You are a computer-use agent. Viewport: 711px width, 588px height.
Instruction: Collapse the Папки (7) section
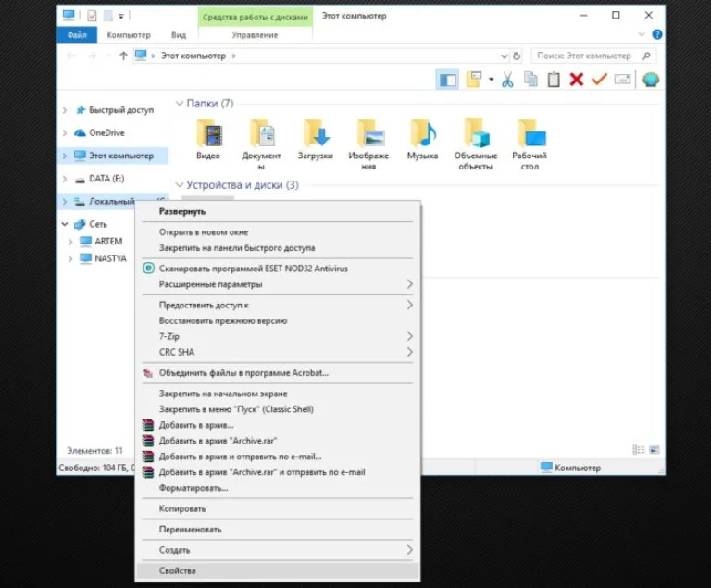179,104
